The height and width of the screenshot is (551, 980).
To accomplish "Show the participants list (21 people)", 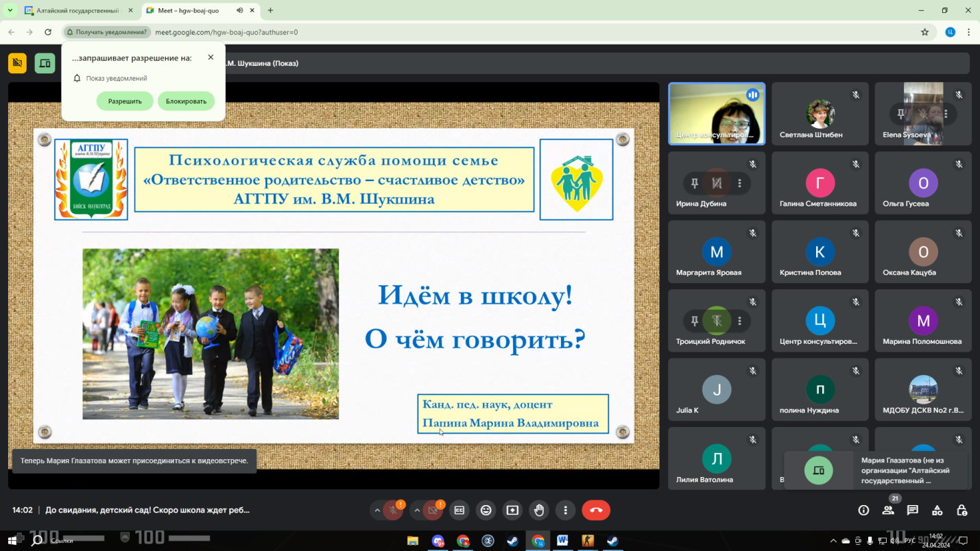I will tap(888, 510).
